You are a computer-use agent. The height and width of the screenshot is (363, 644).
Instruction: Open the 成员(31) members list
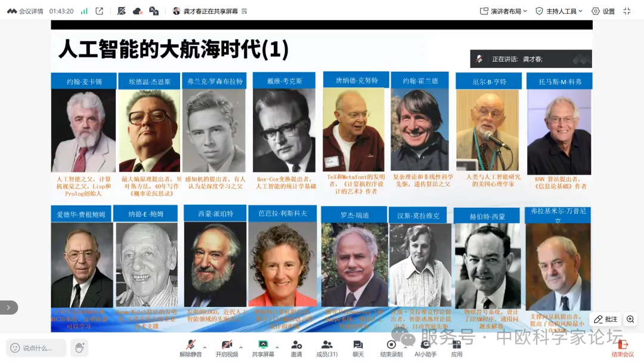(327, 348)
